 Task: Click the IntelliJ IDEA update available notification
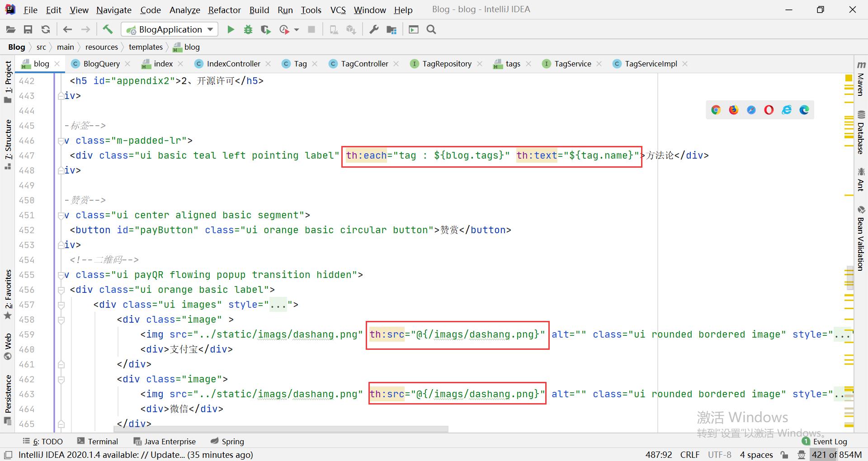136,455
